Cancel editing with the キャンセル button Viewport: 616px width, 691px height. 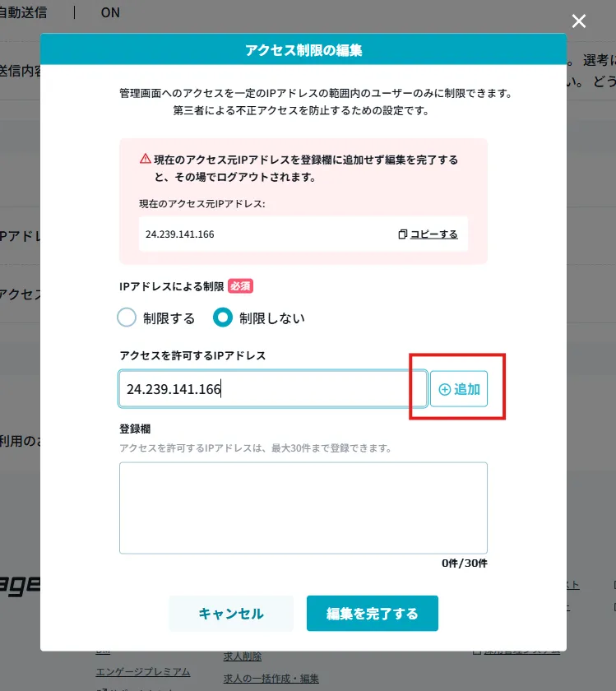point(231,614)
